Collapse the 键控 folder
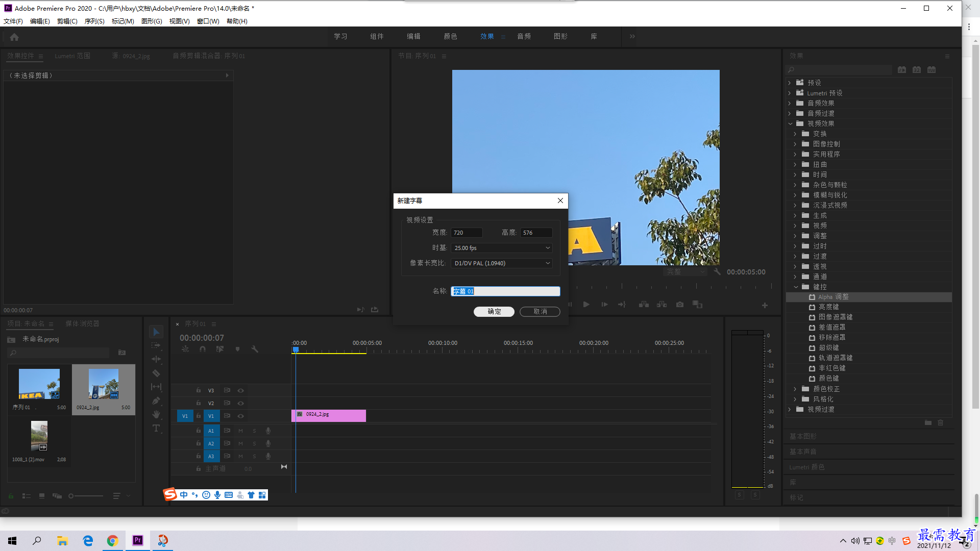Image resolution: width=980 pixels, height=551 pixels. pos(796,287)
